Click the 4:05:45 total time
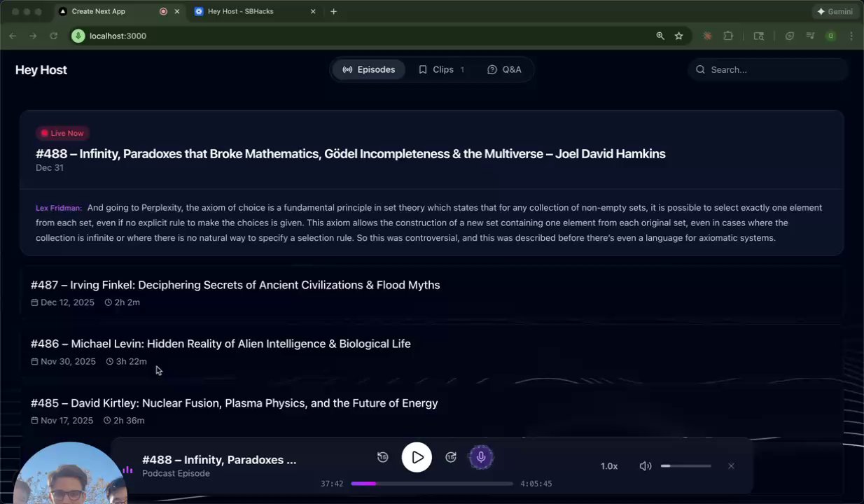The width and height of the screenshot is (864, 504). [536, 484]
